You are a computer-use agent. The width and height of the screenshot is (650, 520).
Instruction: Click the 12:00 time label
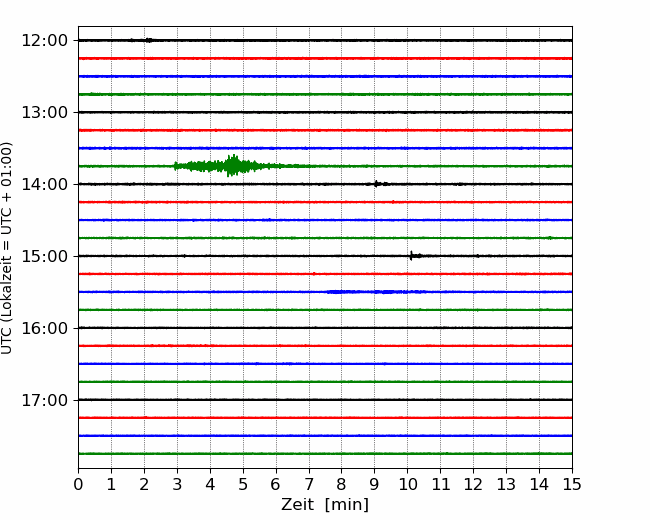[x=44, y=41]
